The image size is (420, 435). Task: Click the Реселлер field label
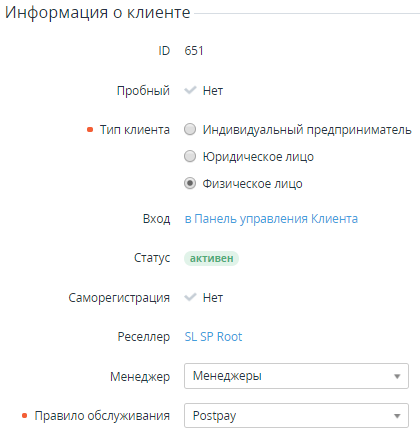[x=144, y=337]
